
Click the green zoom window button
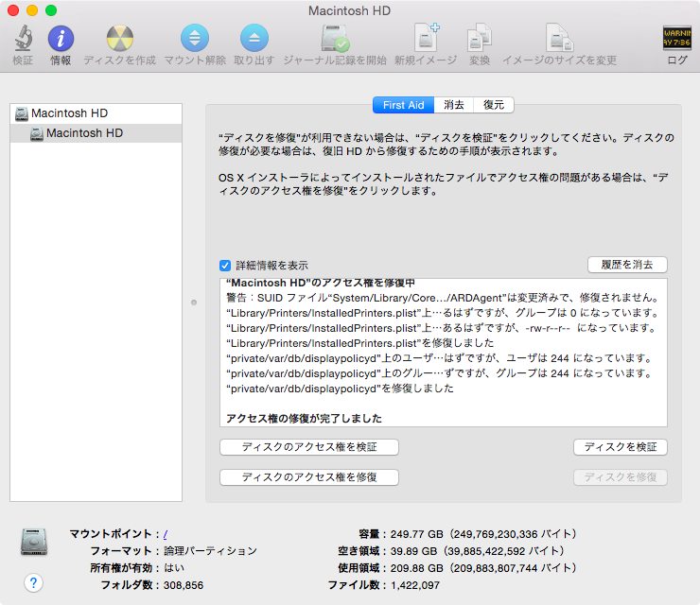51,10
